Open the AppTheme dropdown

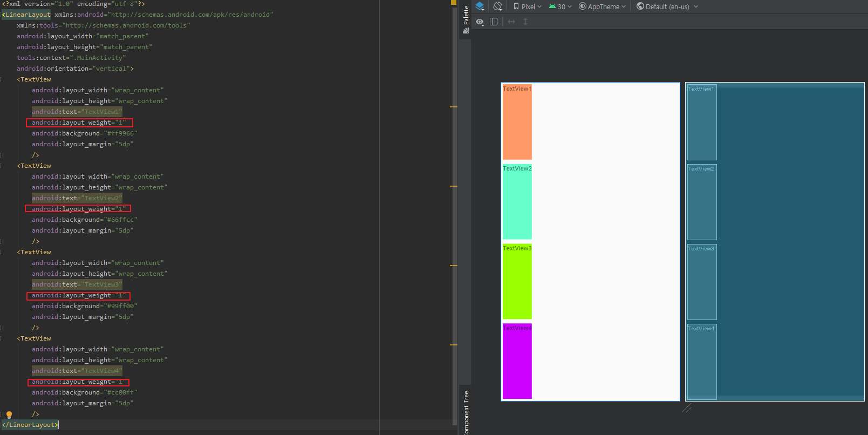[602, 6]
